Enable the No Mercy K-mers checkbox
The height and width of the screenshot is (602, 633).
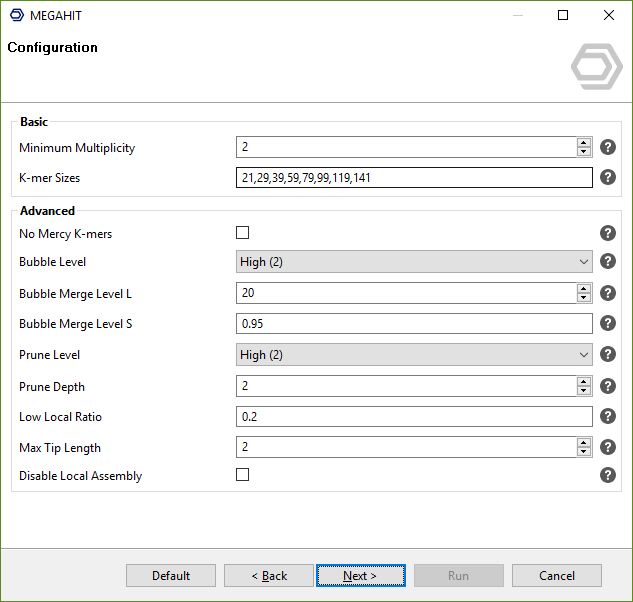click(x=242, y=233)
